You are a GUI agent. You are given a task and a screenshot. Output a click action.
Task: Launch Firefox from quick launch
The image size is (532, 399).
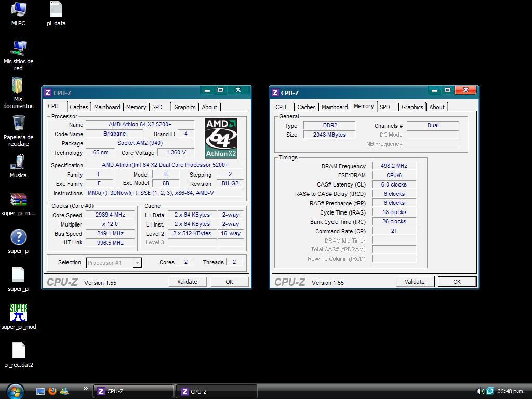pyautogui.click(x=52, y=391)
